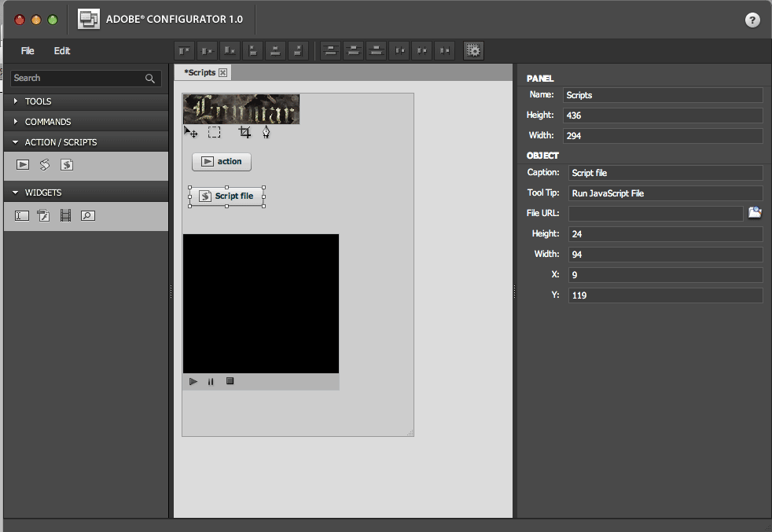The height and width of the screenshot is (532, 772).
Task: Open the File menu
Action: click(28, 51)
